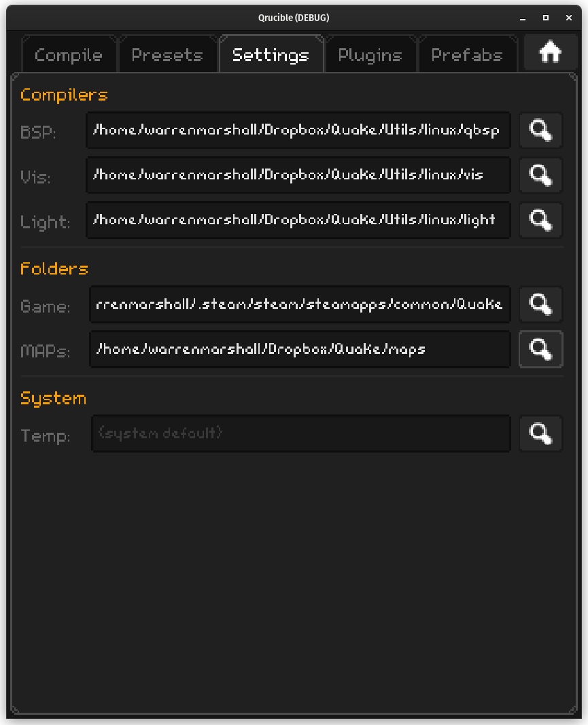Browse for the Temp folder
This screenshot has width=588, height=725.
540,434
